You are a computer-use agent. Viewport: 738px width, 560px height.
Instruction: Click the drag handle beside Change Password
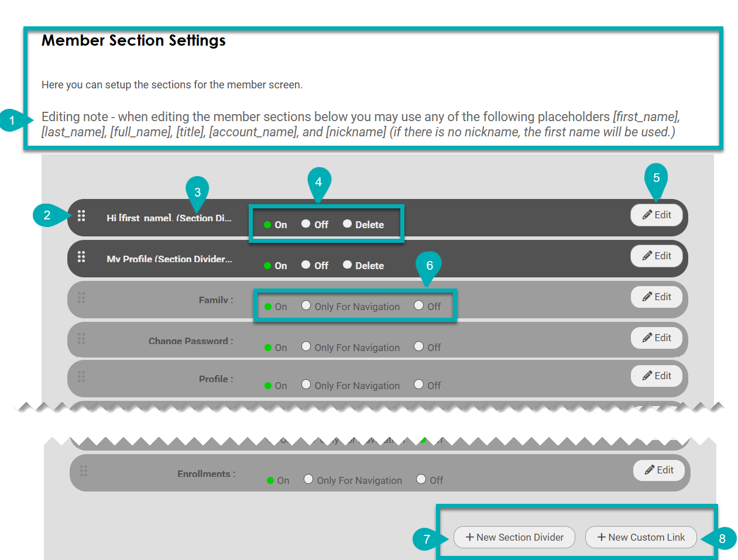point(81,339)
